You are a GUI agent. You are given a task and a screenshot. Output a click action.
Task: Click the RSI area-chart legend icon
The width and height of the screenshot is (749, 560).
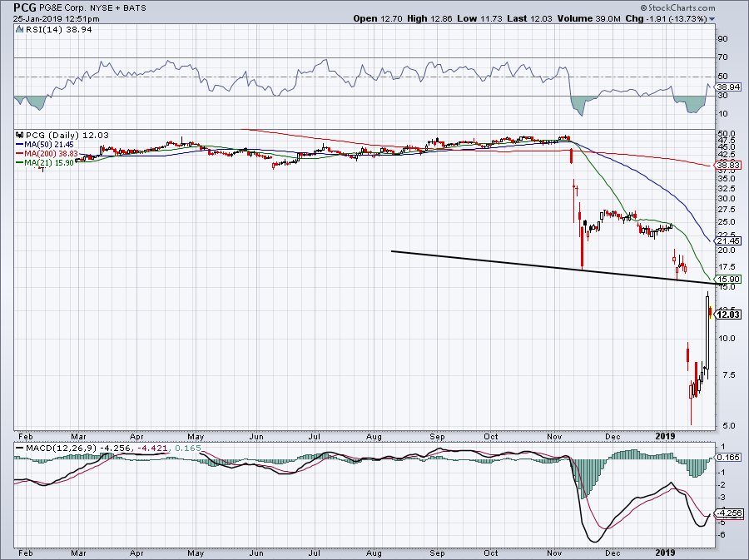click(x=19, y=30)
